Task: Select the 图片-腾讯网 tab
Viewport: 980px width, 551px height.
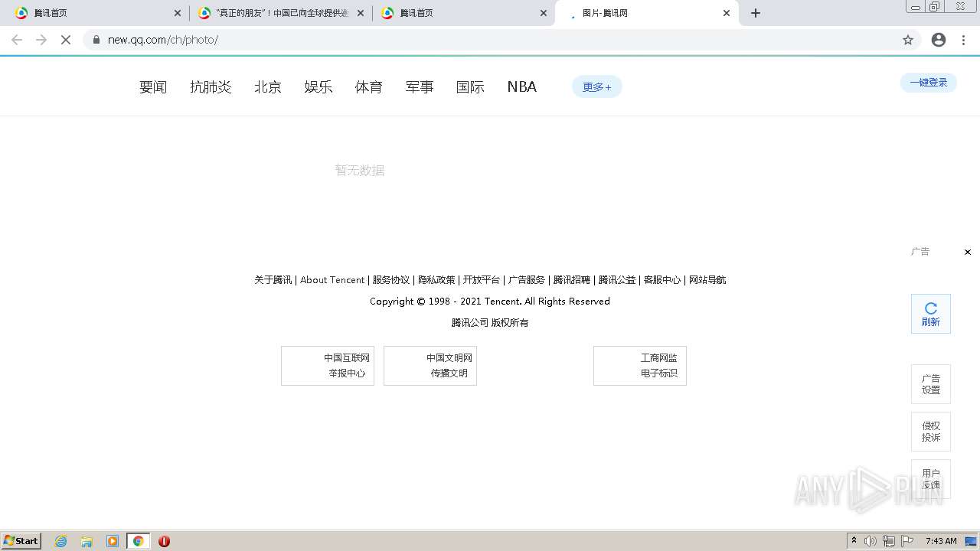Action: [646, 13]
